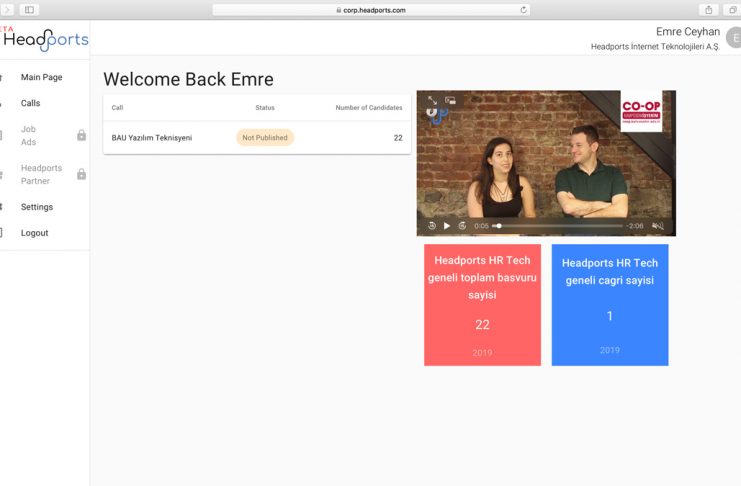Click the Headports logo
This screenshot has width=741, height=486.
pos(44,40)
